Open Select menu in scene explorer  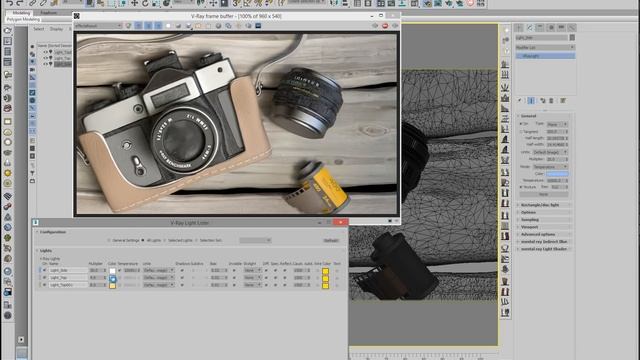pos(39,29)
